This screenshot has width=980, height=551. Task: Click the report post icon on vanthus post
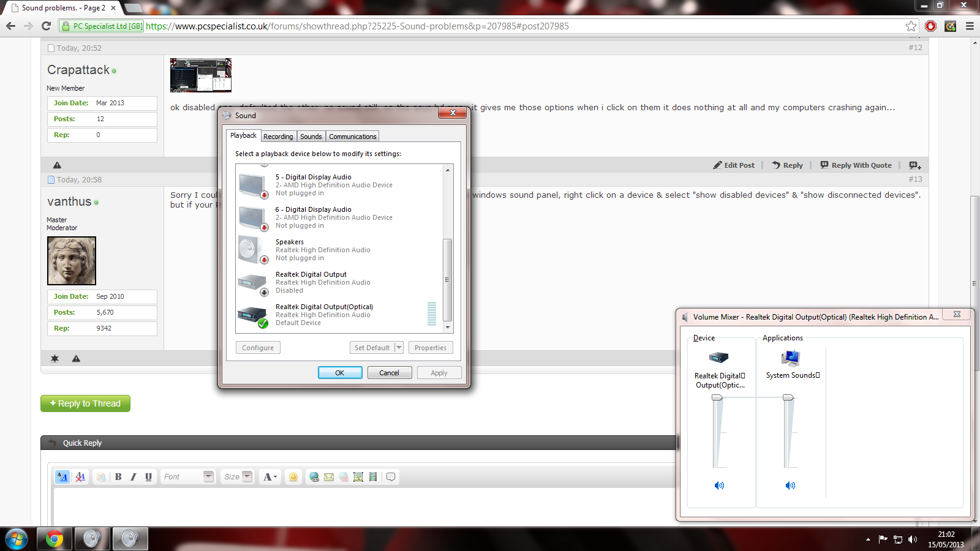click(76, 359)
